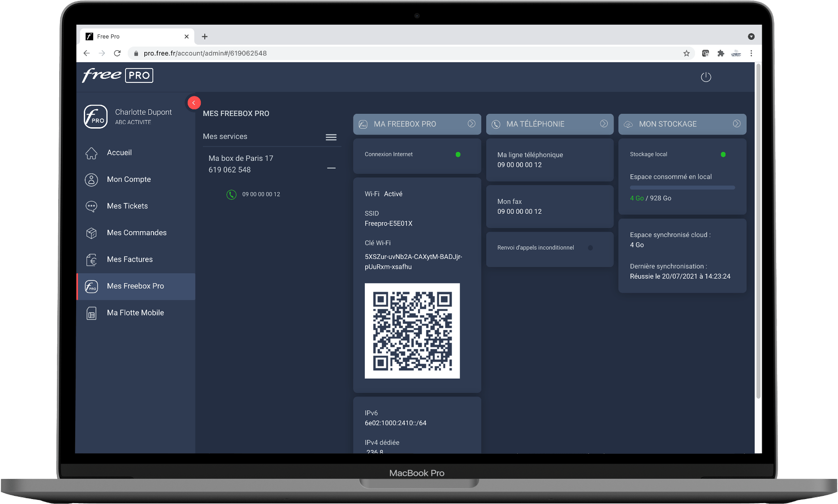Open a new browser tab

tap(205, 37)
